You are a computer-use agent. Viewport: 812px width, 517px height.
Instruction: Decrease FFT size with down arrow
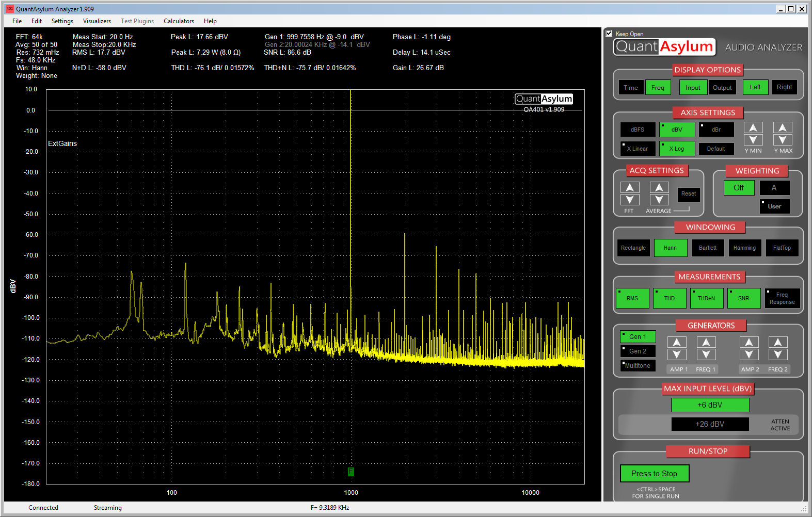pos(630,200)
